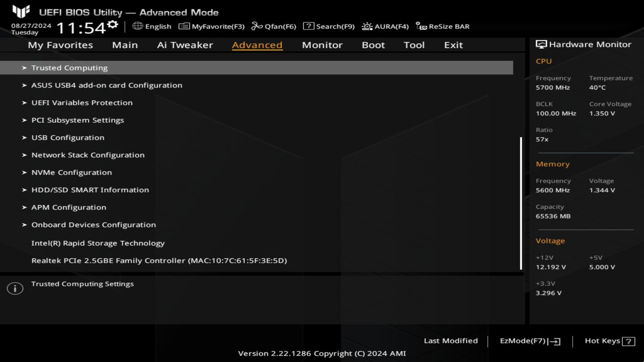
Task: Open Intel(R) Rapid Storage Technology entry
Action: 98,243
